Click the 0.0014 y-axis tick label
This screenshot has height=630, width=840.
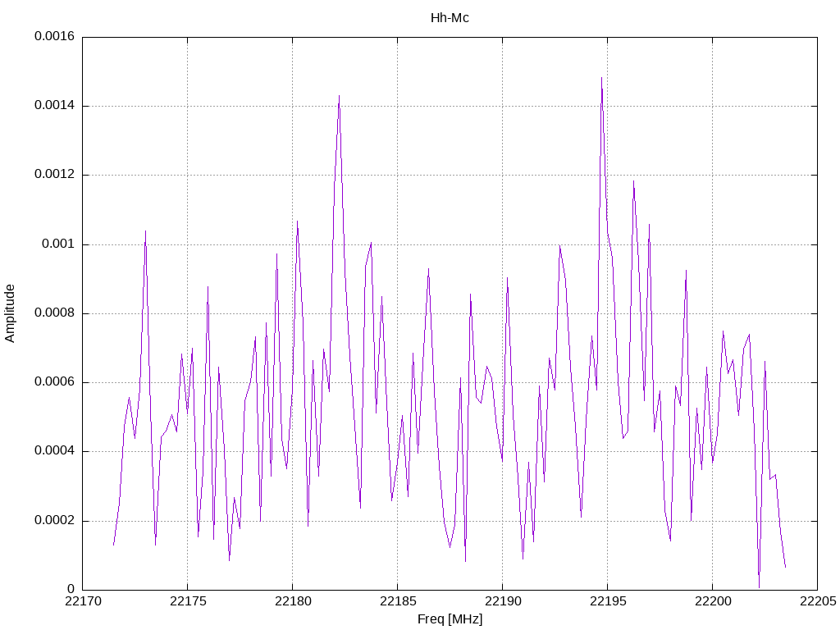pos(55,106)
